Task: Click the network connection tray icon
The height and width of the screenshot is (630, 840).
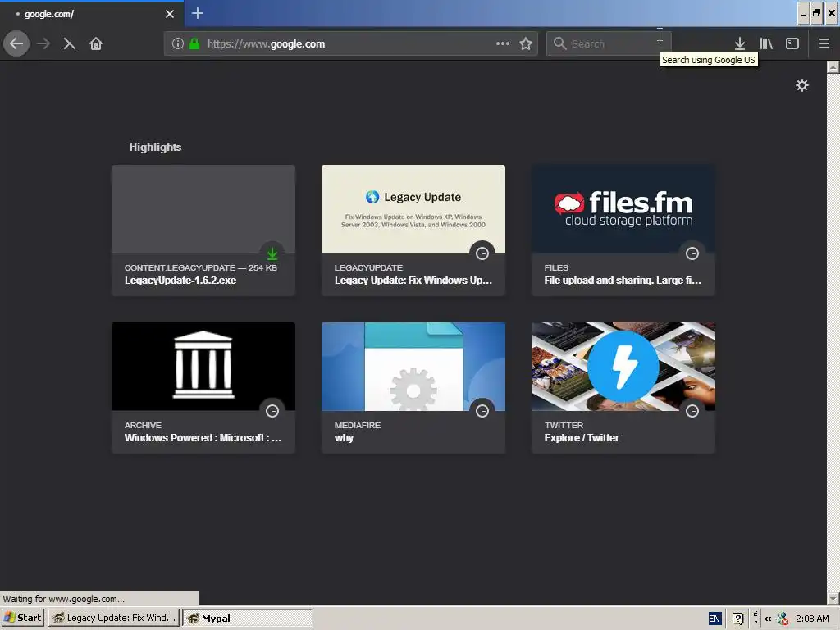Action: pyautogui.click(x=782, y=619)
